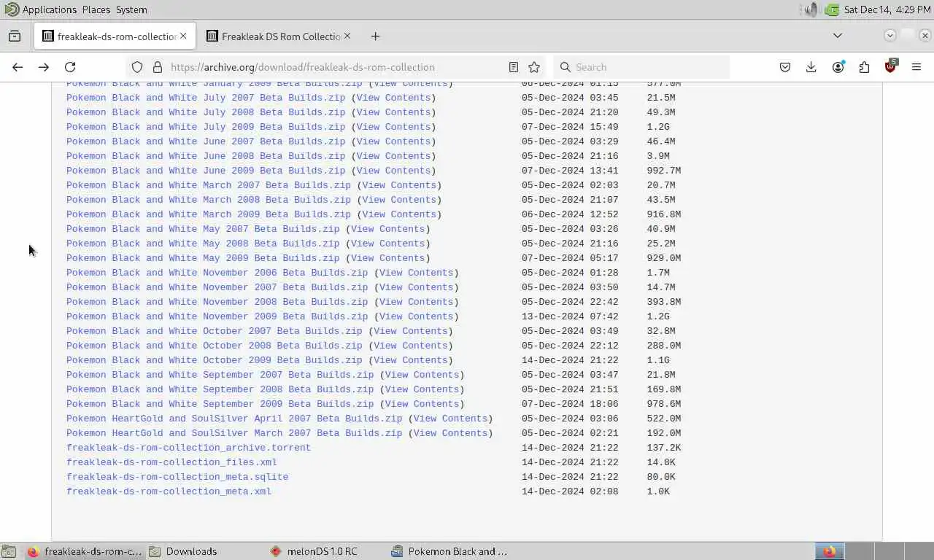Open the Firefox hamburger menu
This screenshot has height=560, width=934.
click(916, 67)
